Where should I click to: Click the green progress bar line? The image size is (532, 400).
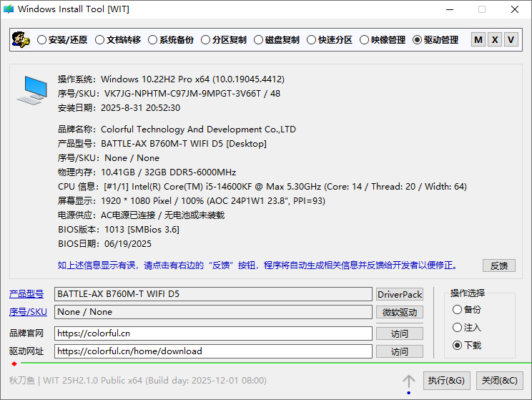tap(276, 363)
